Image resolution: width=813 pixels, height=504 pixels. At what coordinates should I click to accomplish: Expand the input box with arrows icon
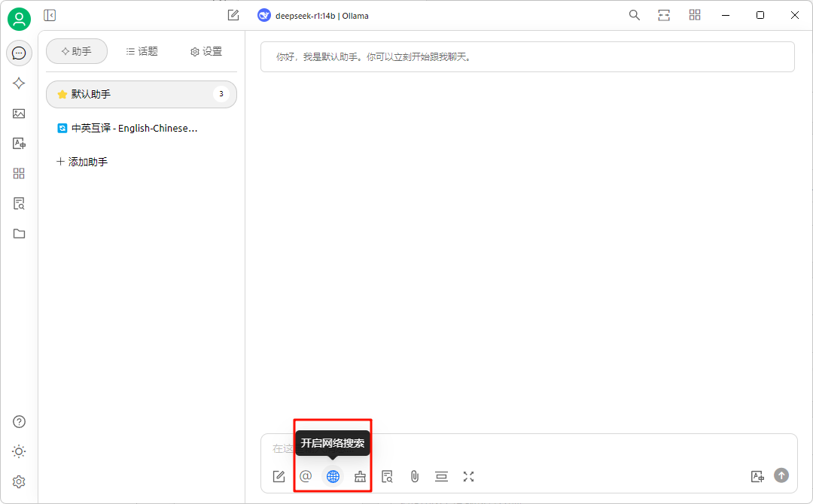click(469, 477)
